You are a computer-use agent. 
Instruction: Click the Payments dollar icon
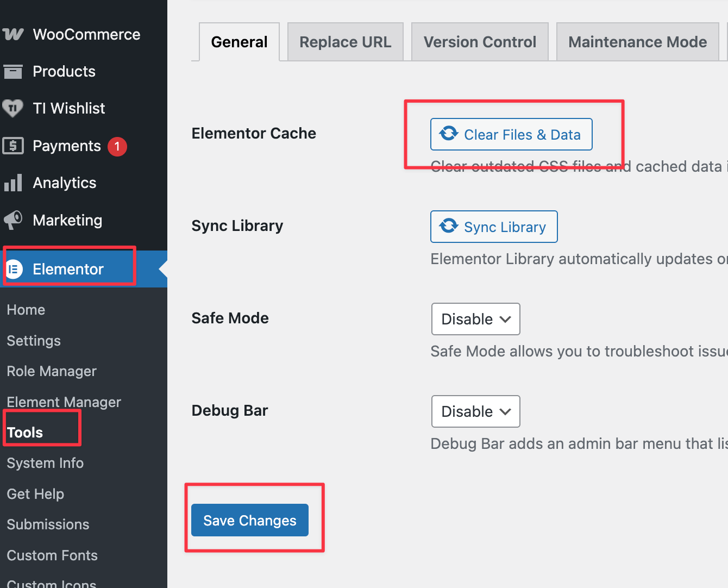pos(13,146)
